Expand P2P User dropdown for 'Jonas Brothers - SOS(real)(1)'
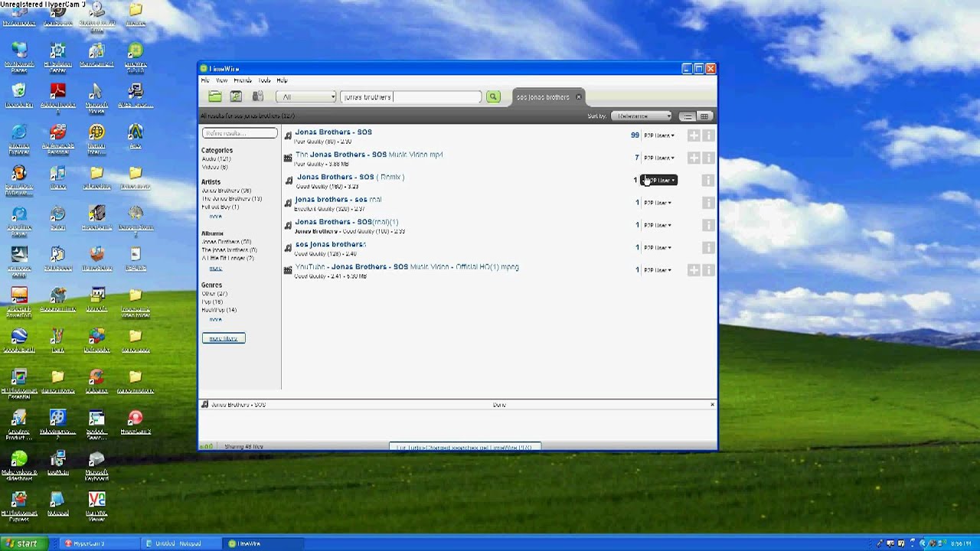Screen dimensions: 980x551 click(x=657, y=225)
